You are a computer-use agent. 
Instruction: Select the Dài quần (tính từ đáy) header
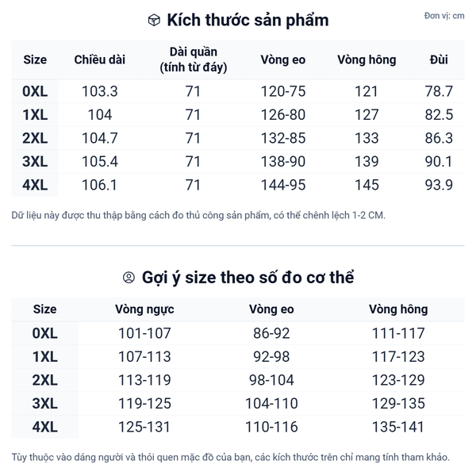[x=193, y=59]
